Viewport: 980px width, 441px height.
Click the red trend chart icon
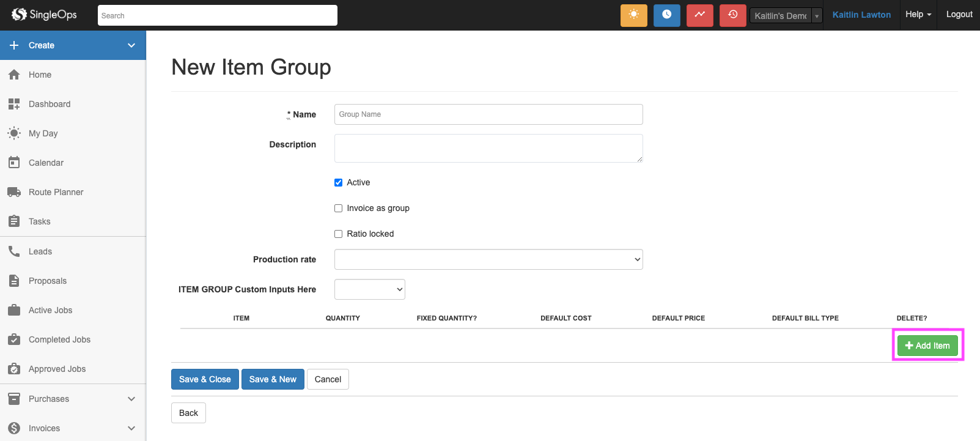699,15
